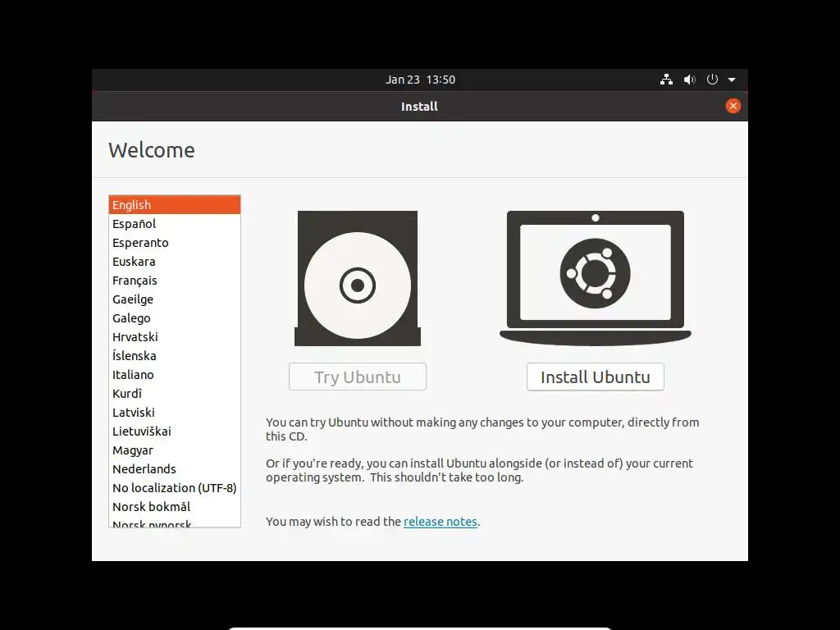The image size is (840, 630).
Task: Select English in language list
Action: coord(175,204)
